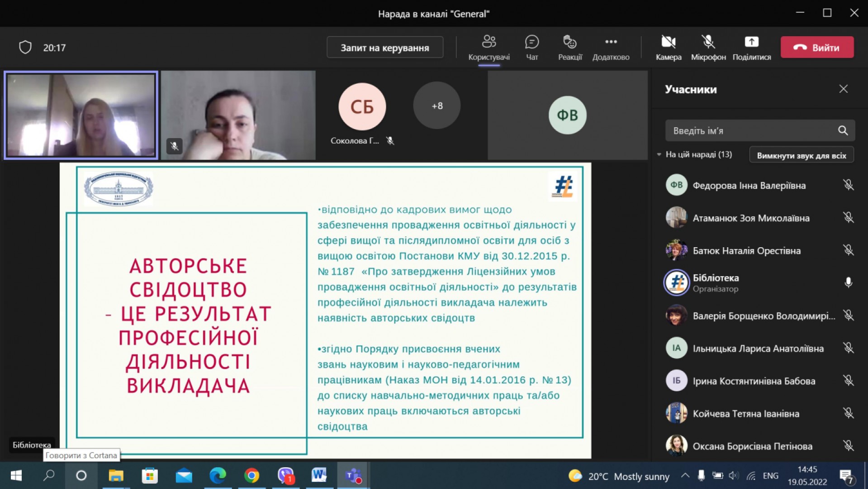The image size is (868, 489).
Task: Toggle microphone for Бібліотека organizer
Action: [848, 283]
